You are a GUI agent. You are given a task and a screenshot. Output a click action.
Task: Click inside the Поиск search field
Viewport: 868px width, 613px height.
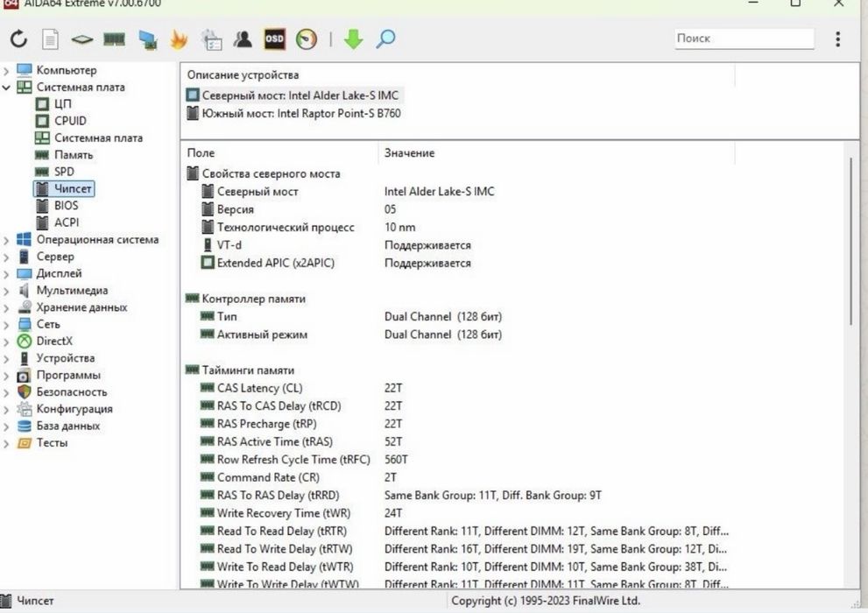click(744, 39)
